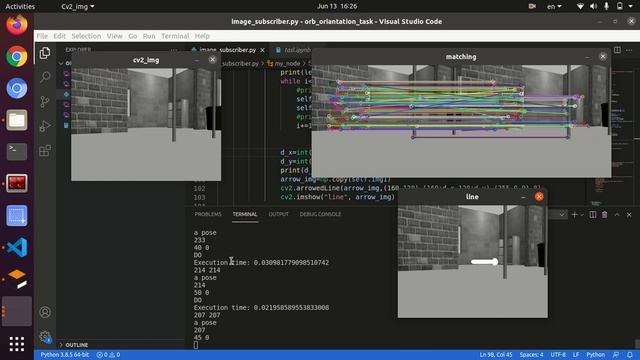This screenshot has width=640, height=360.
Task: Click Spaces: 4 indentation setting
Action: pos(531,355)
